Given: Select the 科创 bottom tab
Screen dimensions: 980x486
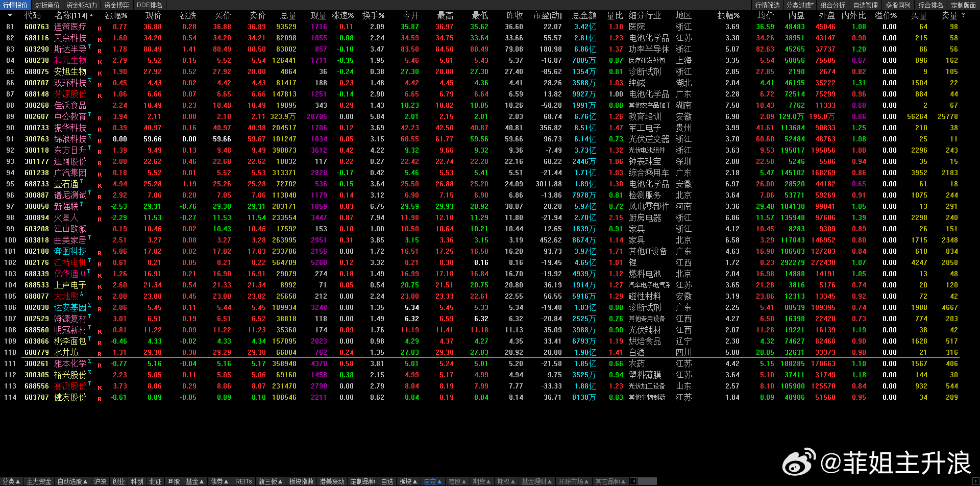Looking at the screenshot, I should click(x=137, y=481).
